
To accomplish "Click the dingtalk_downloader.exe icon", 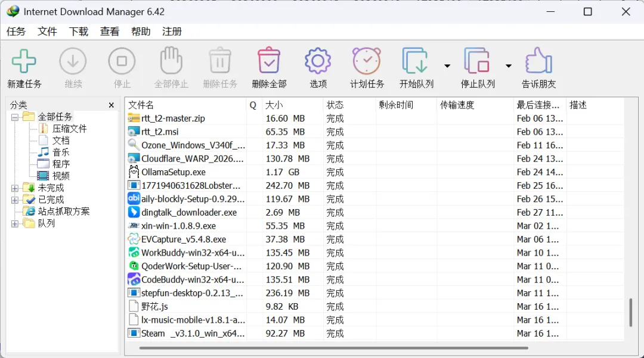I will click(134, 212).
